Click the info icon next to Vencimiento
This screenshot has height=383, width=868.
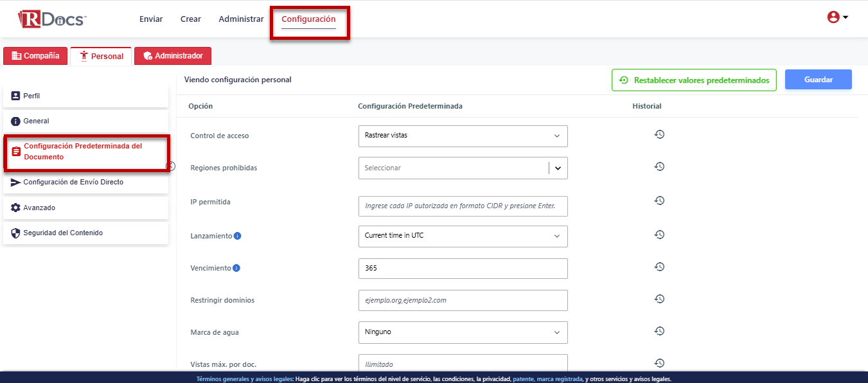pos(236,268)
